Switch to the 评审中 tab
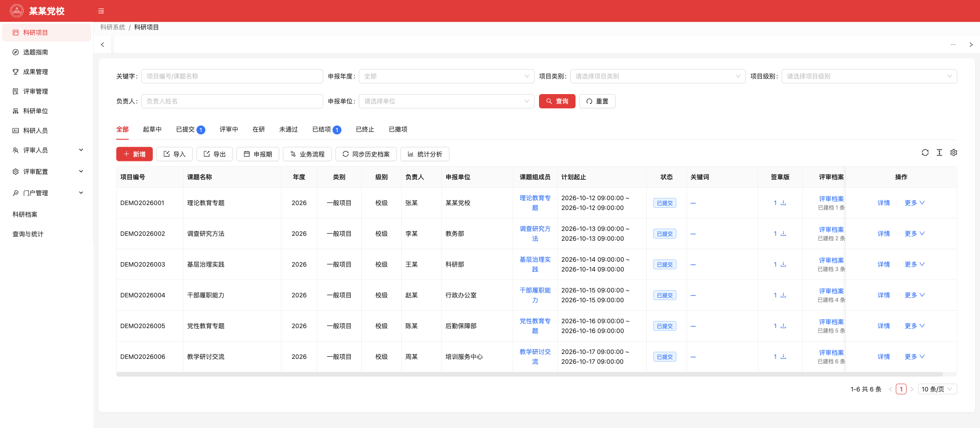Screen dimensions: 980x428 [x=229, y=129]
